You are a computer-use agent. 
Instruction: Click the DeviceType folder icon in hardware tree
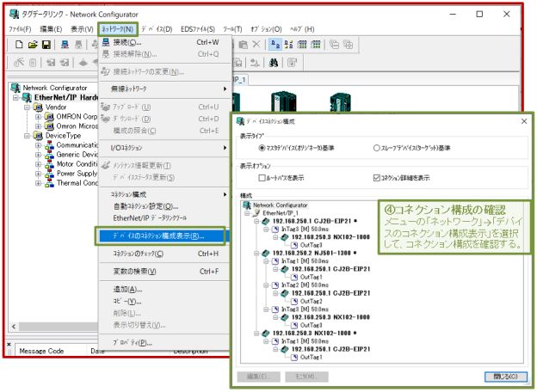click(x=38, y=136)
